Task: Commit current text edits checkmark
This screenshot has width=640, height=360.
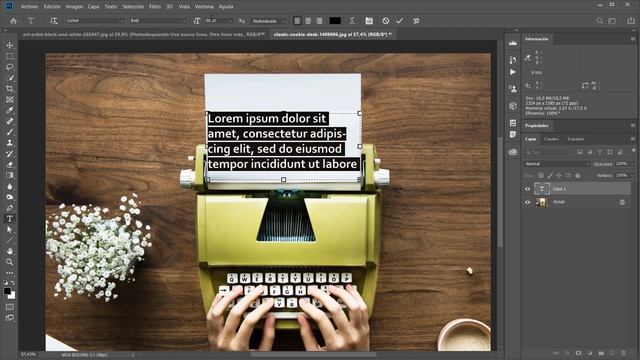Action: click(x=400, y=21)
